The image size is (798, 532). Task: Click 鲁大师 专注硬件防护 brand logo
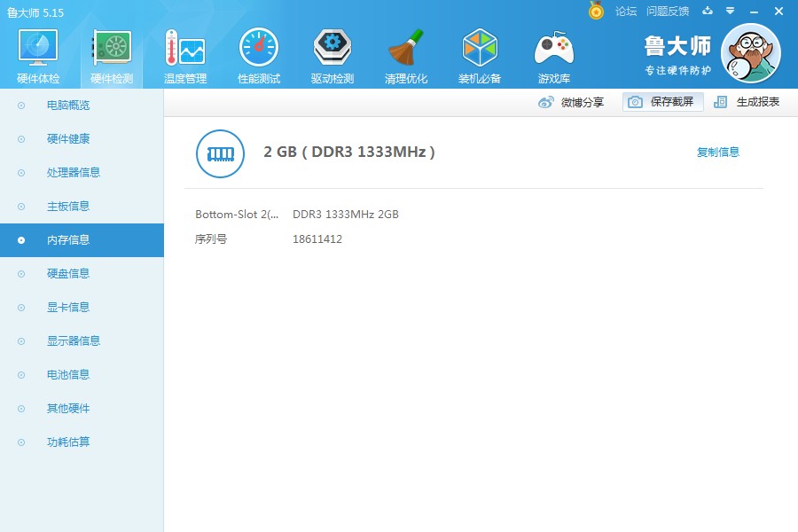point(677,55)
